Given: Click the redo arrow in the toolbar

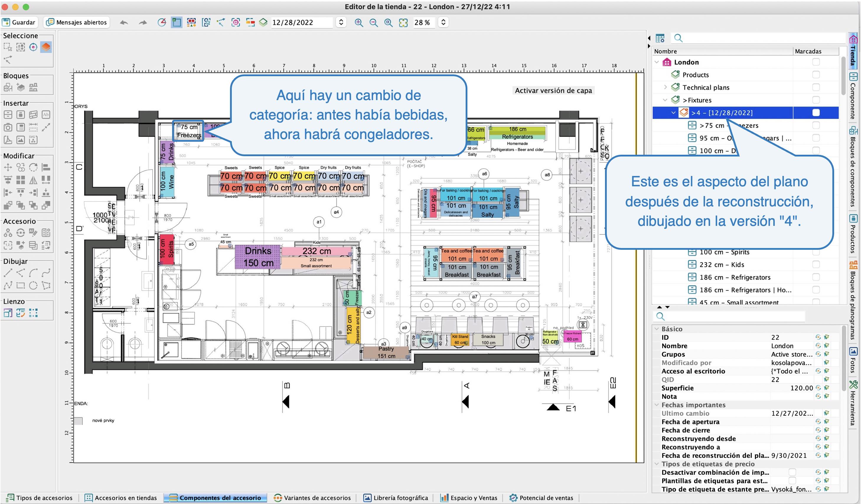Looking at the screenshot, I should click(x=143, y=22).
